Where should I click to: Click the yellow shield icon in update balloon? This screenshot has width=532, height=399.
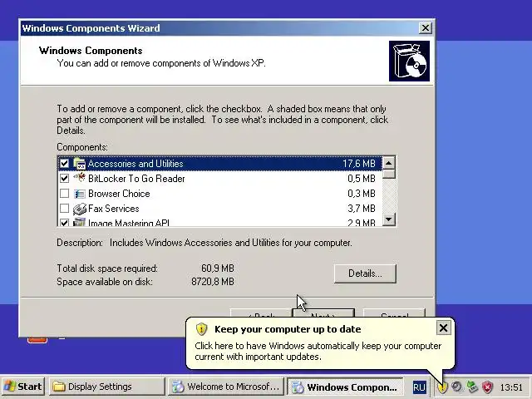[x=201, y=329]
